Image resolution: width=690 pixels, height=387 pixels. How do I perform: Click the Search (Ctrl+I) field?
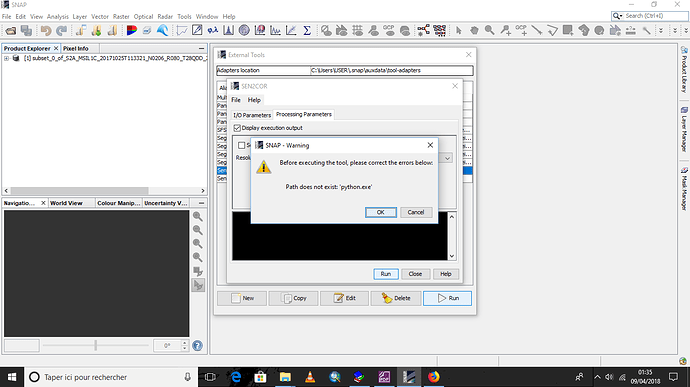pos(656,16)
